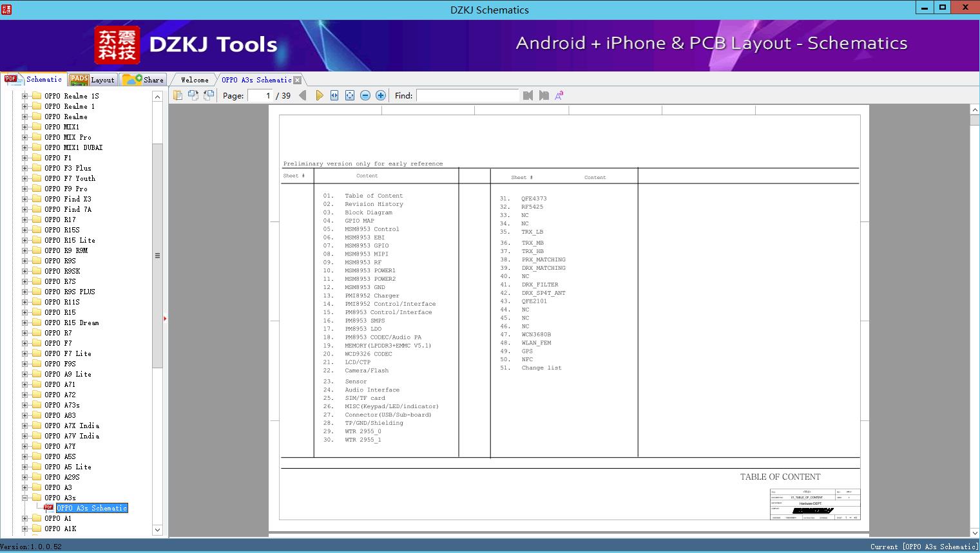Click the DZKJ app icon in title bar
This screenshot has height=553, width=980.
6,9
